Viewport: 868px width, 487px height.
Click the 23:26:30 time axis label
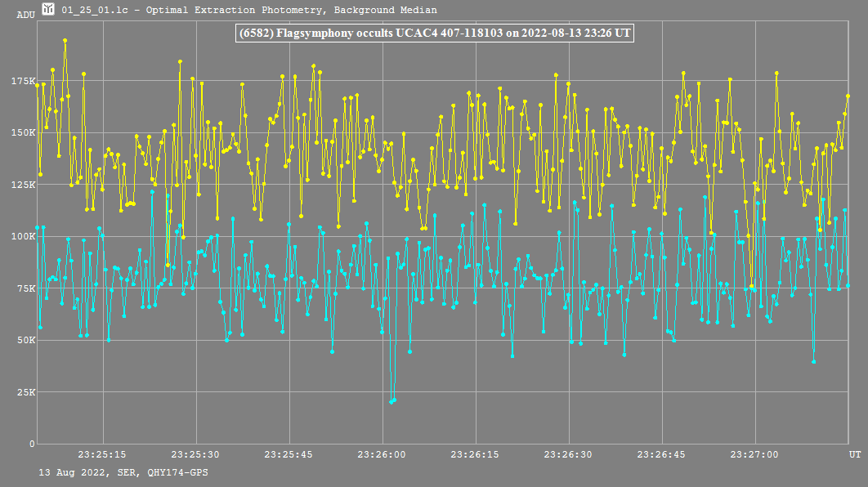[568, 453]
